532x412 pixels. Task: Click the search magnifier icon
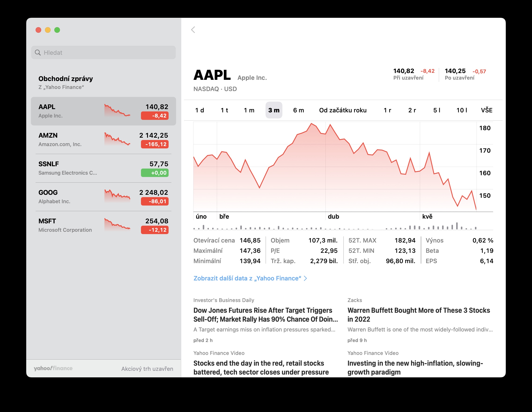coord(38,53)
